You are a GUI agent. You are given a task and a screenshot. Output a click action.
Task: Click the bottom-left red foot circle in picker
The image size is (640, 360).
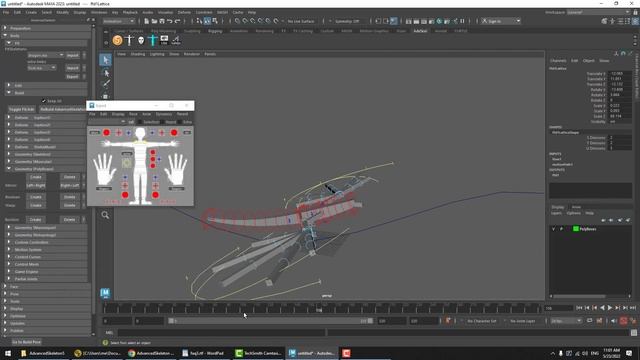tap(125, 195)
